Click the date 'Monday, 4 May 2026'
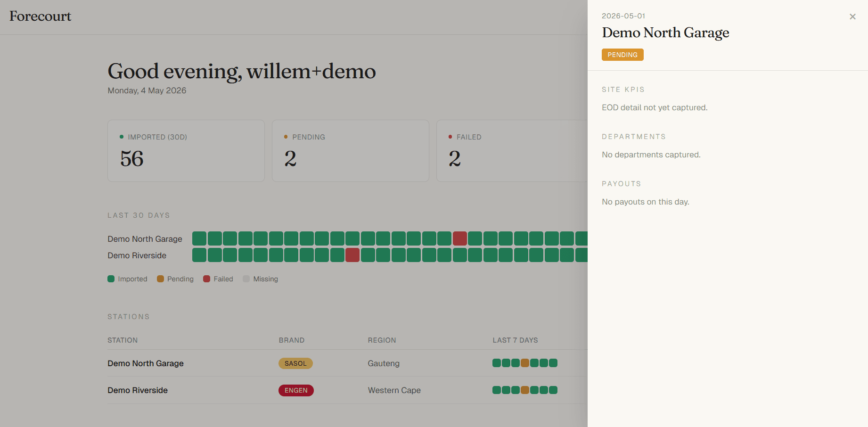Screen dimensions: 868x427 [x=147, y=90]
